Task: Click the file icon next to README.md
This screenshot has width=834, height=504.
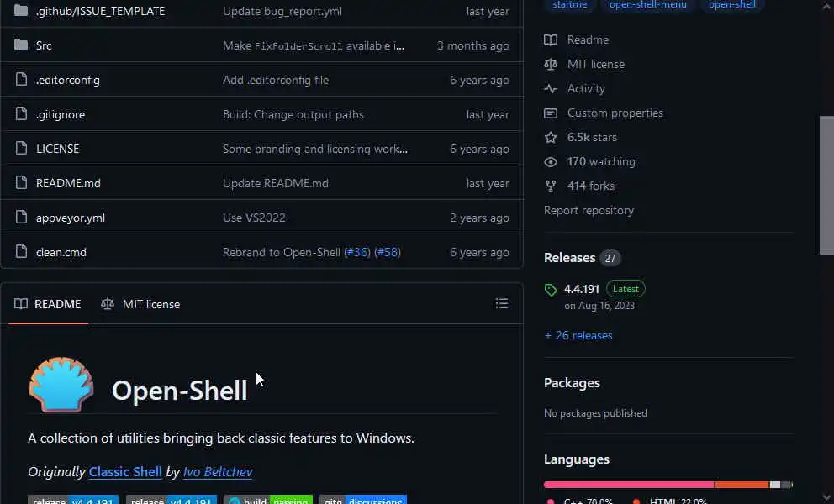Action: [21, 183]
